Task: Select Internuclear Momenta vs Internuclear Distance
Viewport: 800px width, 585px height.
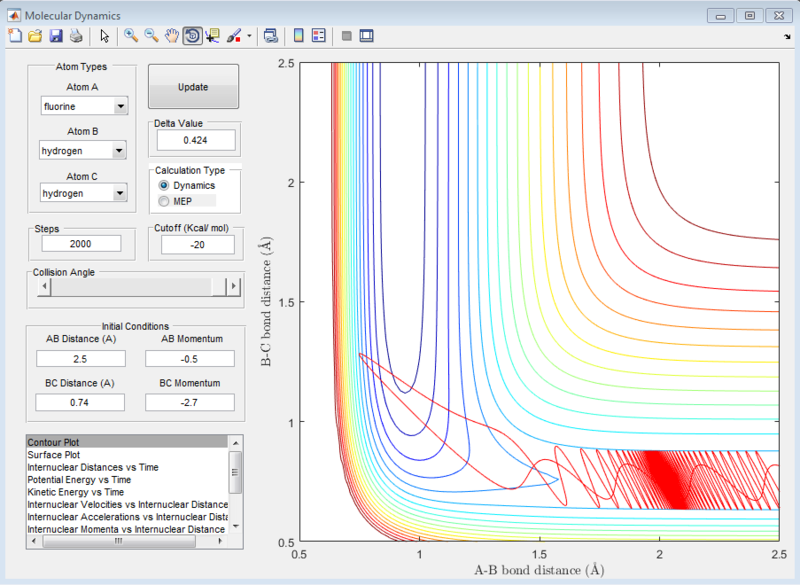Action: [127, 529]
